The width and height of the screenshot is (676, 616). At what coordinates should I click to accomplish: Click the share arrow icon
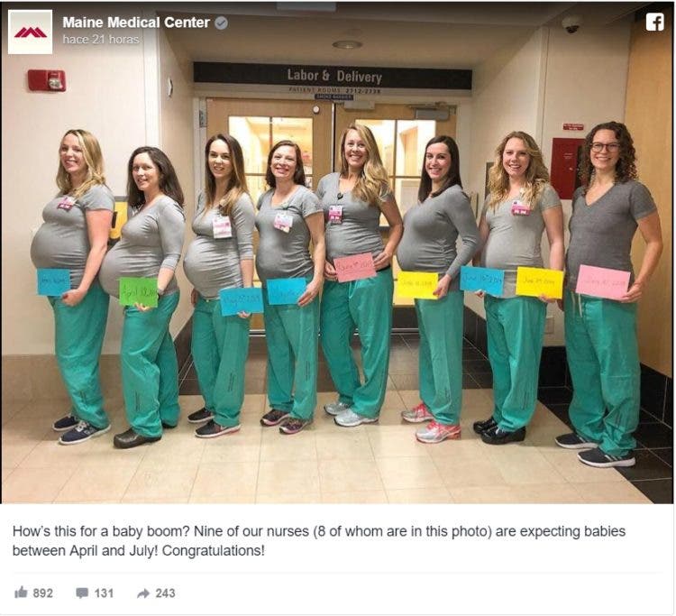(143, 593)
